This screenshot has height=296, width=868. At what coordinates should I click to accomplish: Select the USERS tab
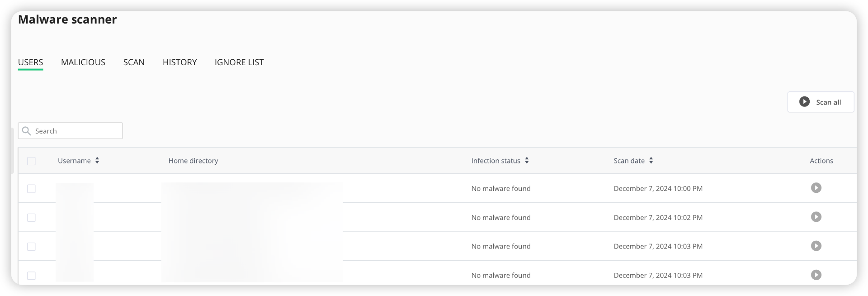click(x=30, y=62)
